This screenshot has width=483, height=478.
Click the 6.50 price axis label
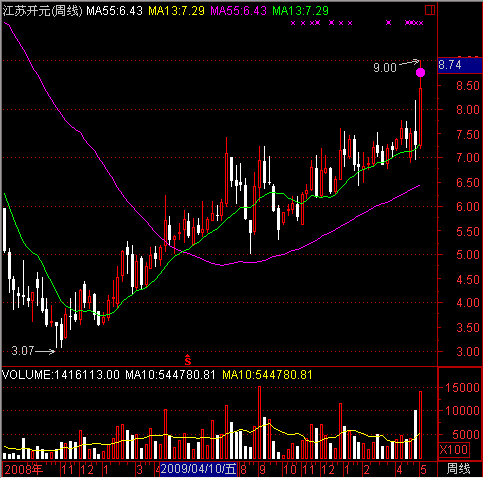468,183
